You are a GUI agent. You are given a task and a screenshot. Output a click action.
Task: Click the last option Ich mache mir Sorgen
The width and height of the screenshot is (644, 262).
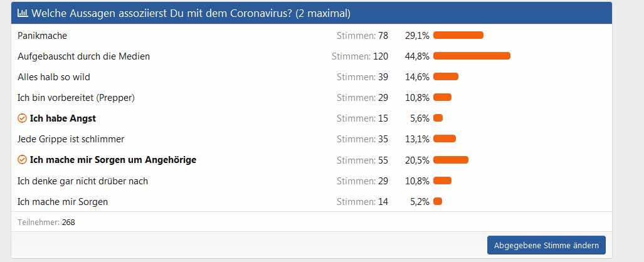pyautogui.click(x=63, y=202)
